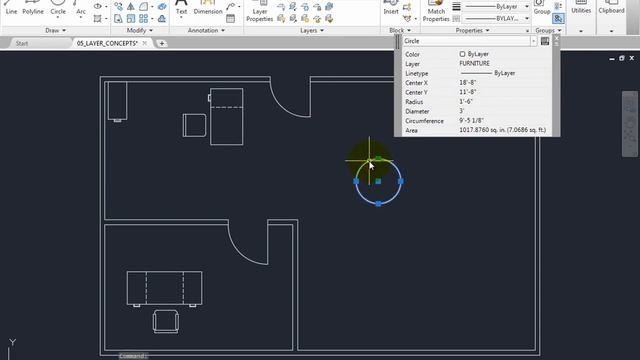Click the Copy tool in Modify panel
640x360 pixels.
[x=118, y=6]
